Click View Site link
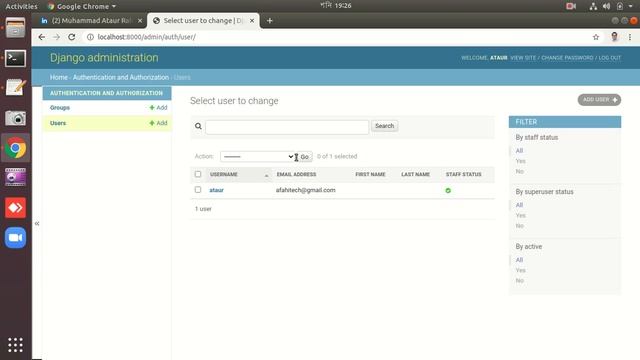This screenshot has height=360, width=640. pos(523,58)
